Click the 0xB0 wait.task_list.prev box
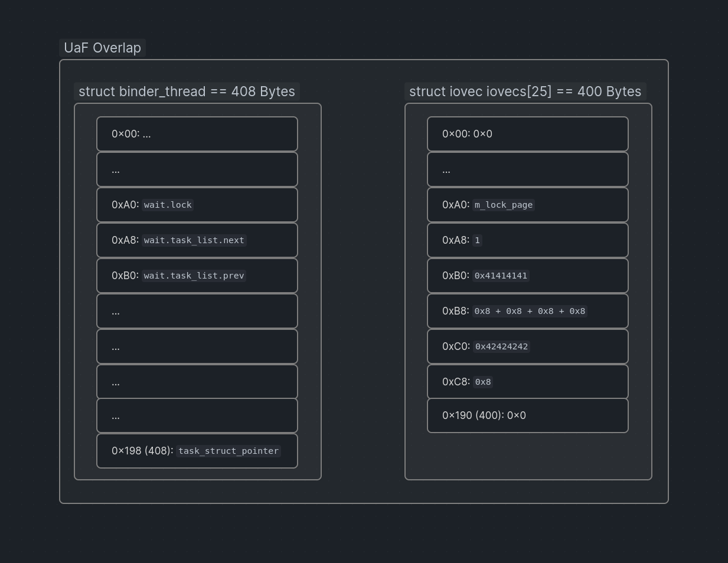The image size is (728, 563). (x=197, y=276)
